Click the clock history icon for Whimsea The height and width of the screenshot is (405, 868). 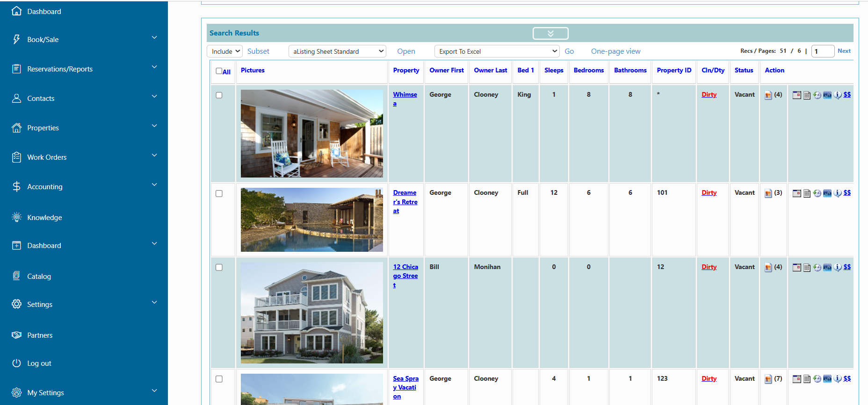click(x=817, y=95)
